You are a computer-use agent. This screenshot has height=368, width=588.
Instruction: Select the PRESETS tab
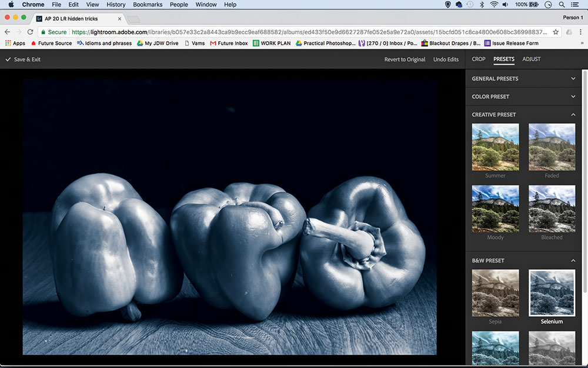[x=504, y=59]
